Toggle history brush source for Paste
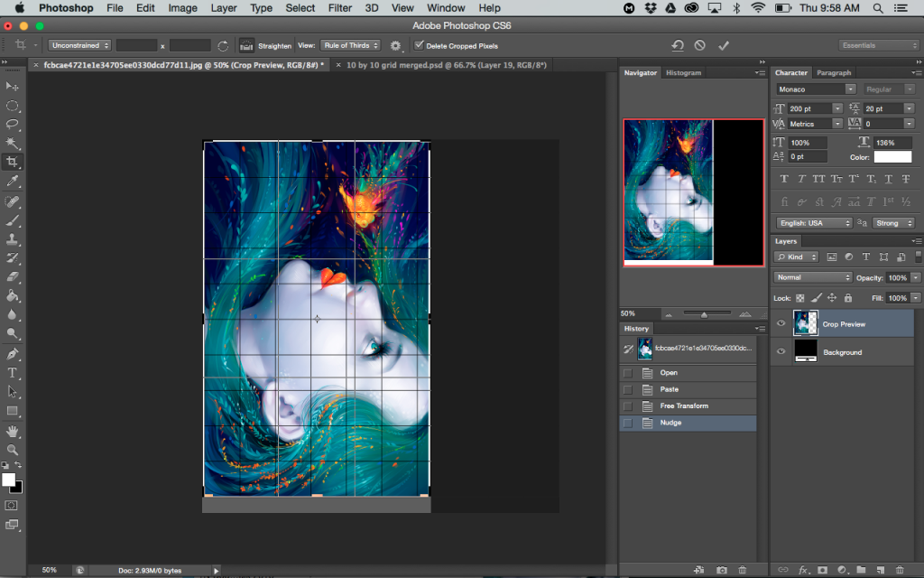The image size is (924, 578). click(x=628, y=389)
